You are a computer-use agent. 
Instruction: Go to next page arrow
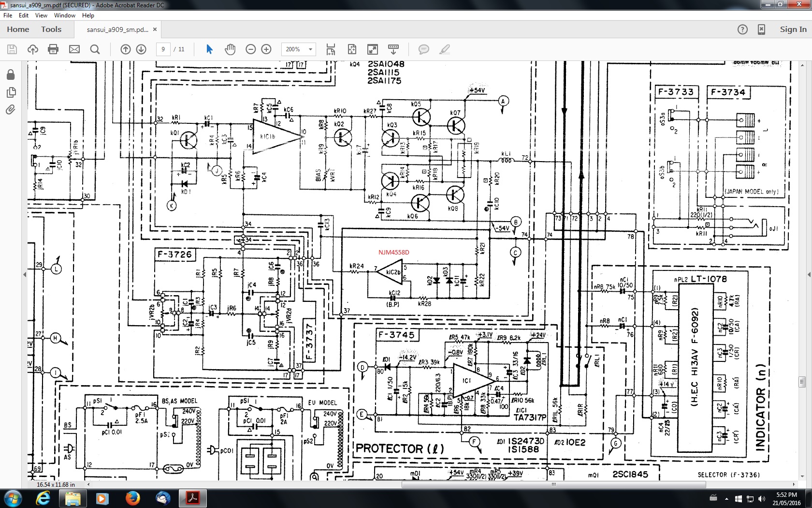pos(141,49)
